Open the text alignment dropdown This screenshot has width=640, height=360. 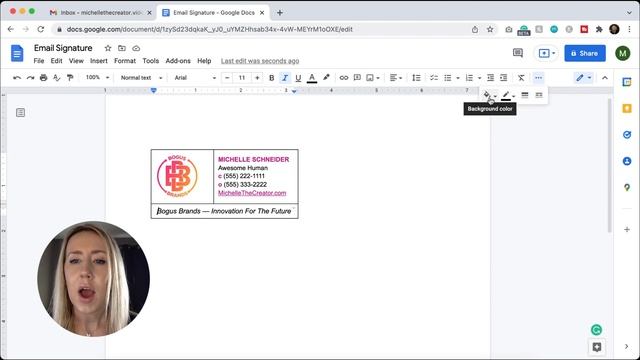396,78
